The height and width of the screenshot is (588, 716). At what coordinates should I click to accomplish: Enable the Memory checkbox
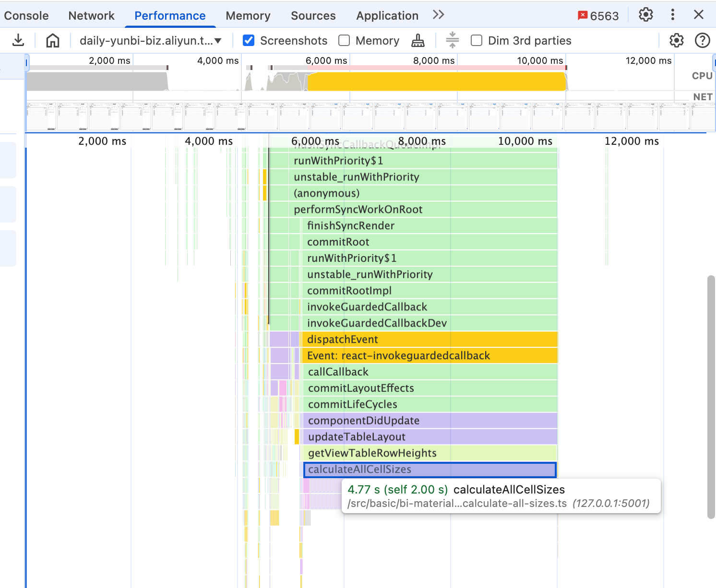click(344, 40)
